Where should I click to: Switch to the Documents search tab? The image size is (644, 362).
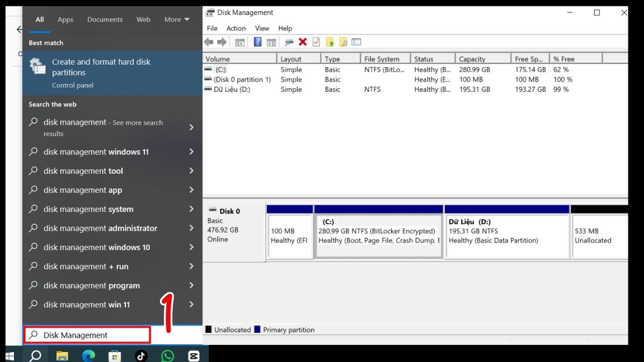click(105, 19)
